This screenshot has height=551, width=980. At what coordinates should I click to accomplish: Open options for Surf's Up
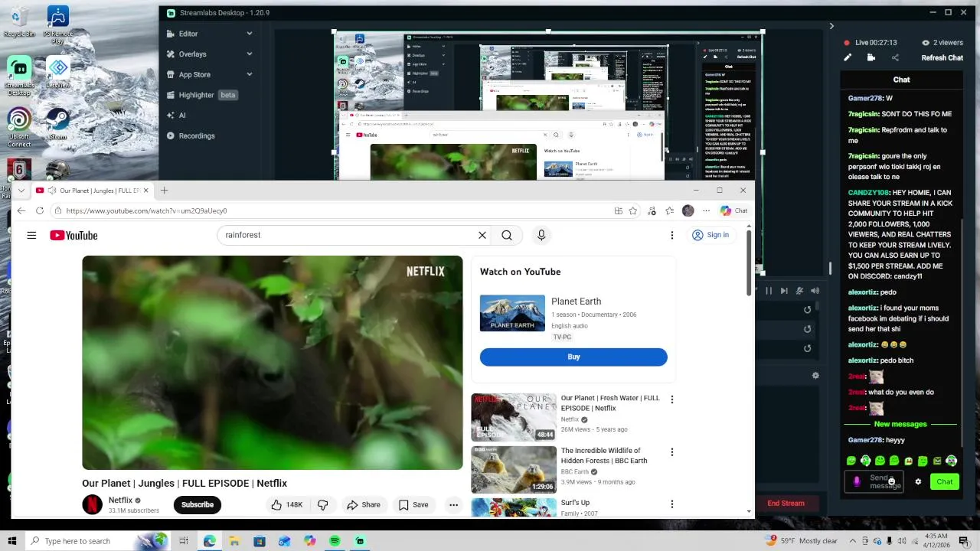pos(672,504)
